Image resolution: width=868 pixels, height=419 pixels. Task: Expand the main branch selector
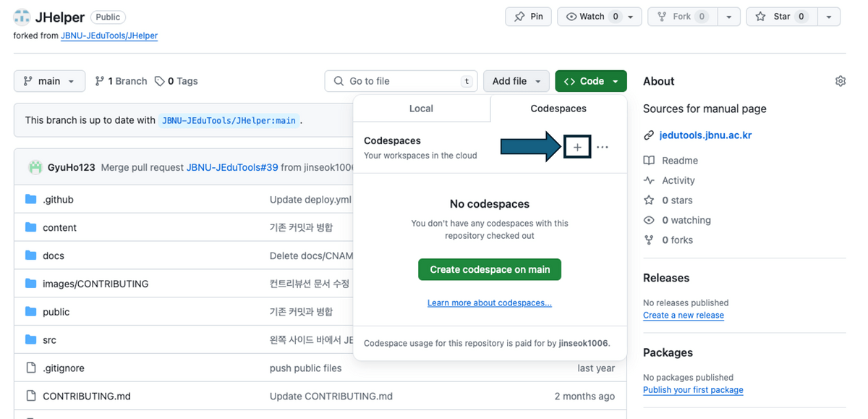click(48, 80)
